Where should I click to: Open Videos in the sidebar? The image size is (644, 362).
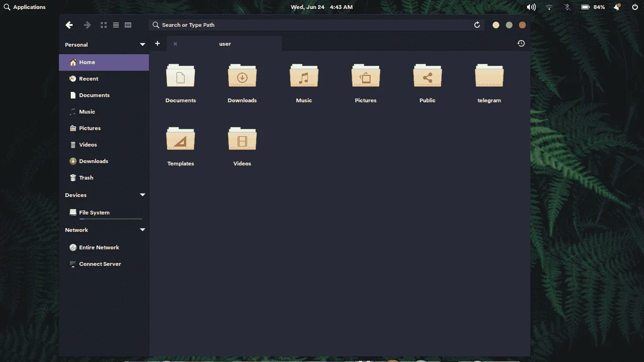pyautogui.click(x=104, y=145)
